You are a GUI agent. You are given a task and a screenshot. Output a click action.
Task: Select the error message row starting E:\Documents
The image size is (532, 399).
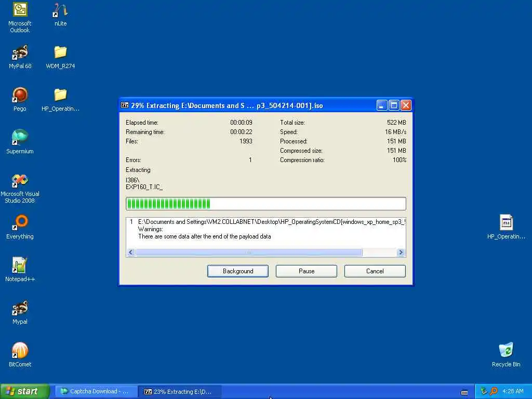pos(265,222)
